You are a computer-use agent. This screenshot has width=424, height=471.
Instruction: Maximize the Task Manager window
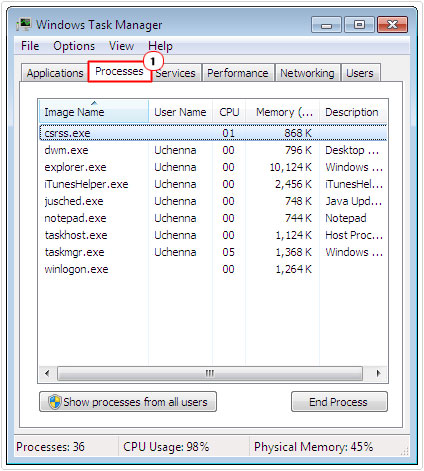[x=359, y=25]
